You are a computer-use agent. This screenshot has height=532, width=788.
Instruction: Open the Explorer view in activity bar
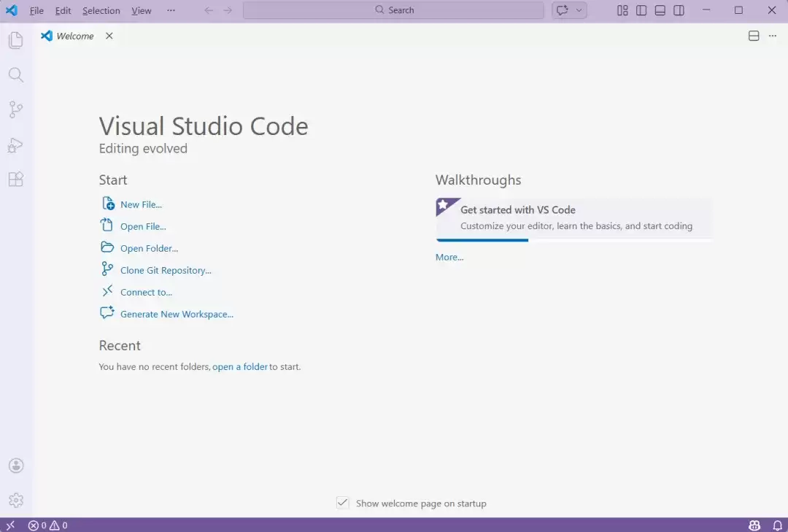point(16,40)
